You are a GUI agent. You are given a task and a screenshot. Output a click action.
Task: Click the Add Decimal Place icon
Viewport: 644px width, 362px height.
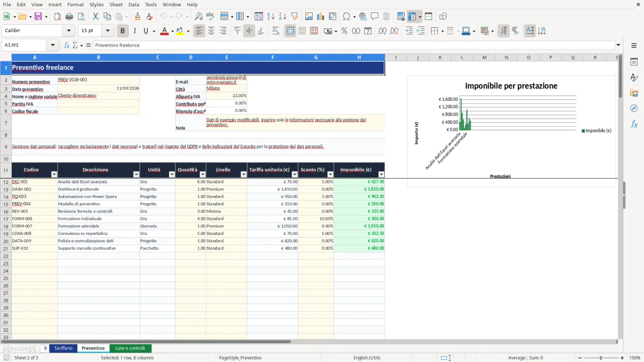[x=383, y=31]
